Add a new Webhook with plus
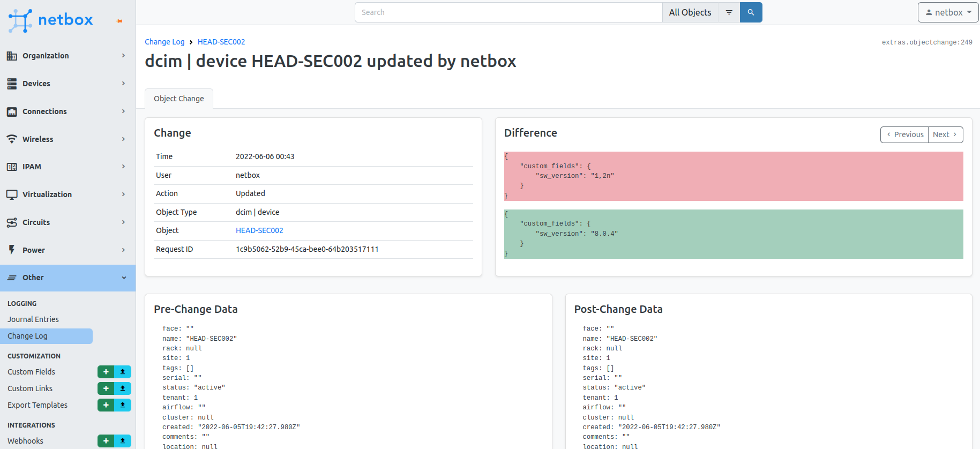 [x=106, y=441]
